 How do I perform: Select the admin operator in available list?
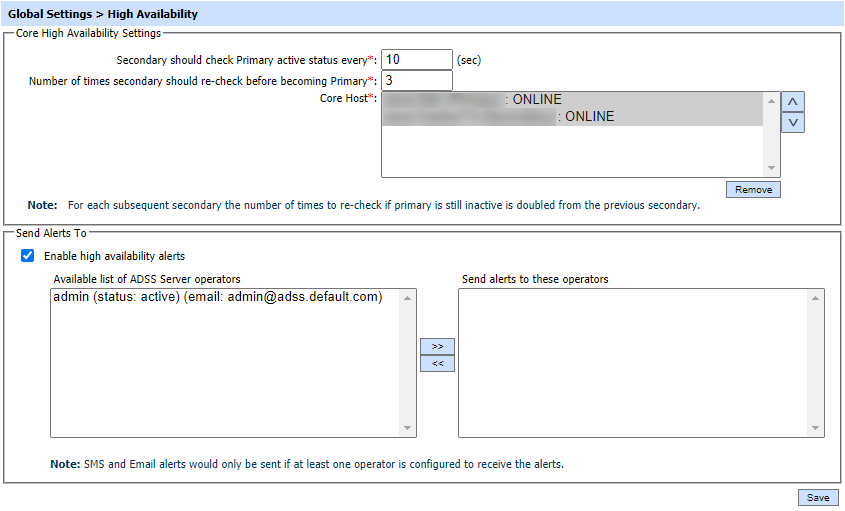[217, 297]
